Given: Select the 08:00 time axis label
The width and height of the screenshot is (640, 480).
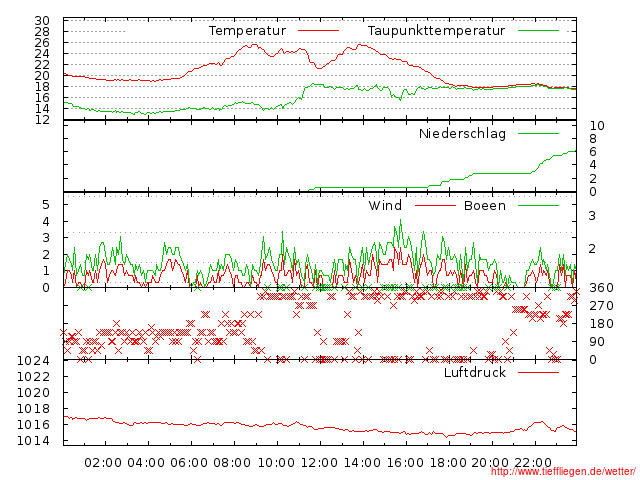Looking at the screenshot, I should 232,463.
